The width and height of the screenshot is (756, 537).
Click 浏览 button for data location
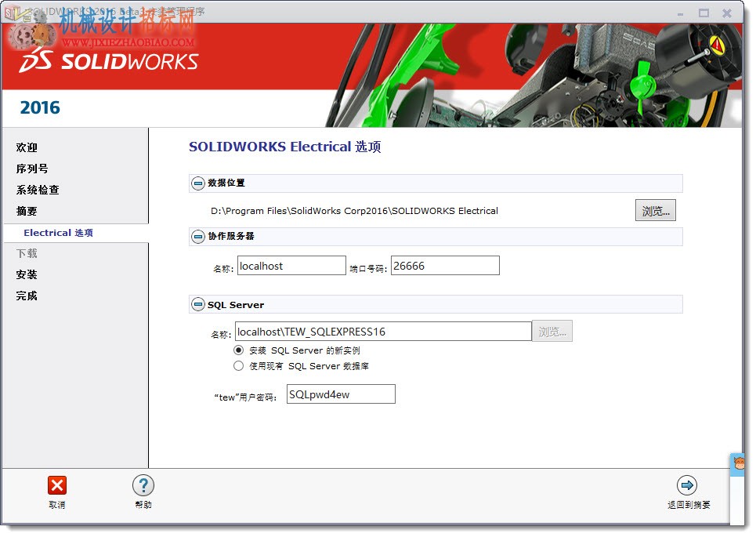pyautogui.click(x=655, y=211)
